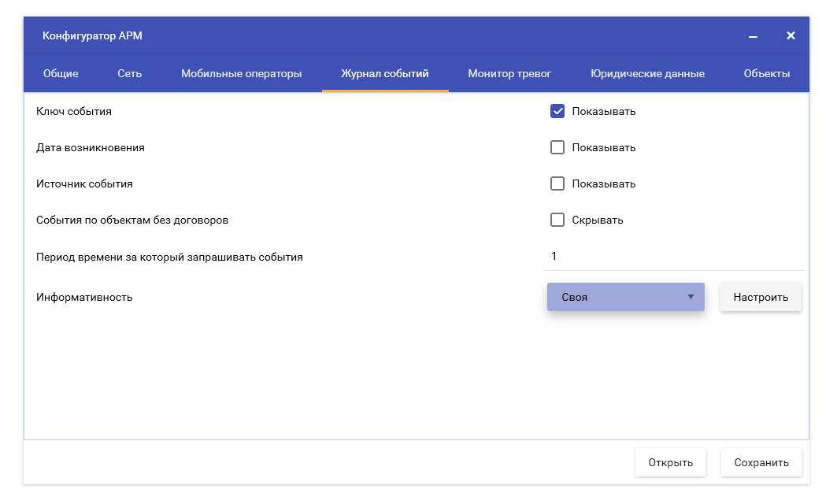Click the Сохранить button
The height and width of the screenshot is (504, 837).
click(761, 462)
